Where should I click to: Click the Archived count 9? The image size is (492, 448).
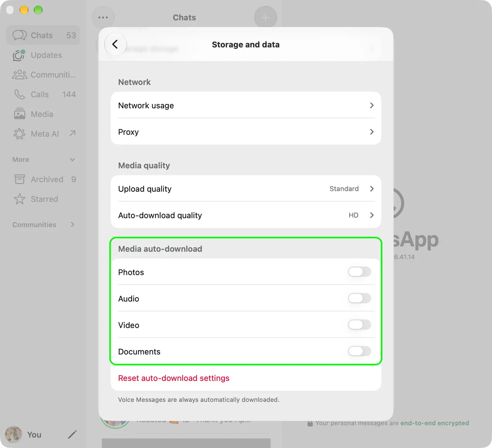point(73,179)
